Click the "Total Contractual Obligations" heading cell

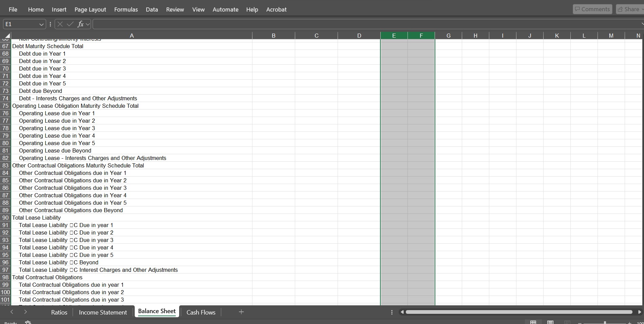click(x=132, y=277)
